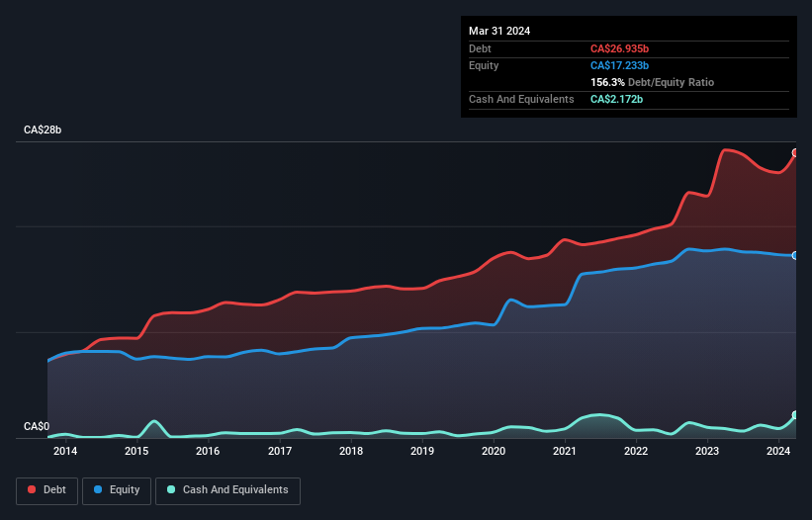Select the 2018 x-axis label

(x=351, y=451)
